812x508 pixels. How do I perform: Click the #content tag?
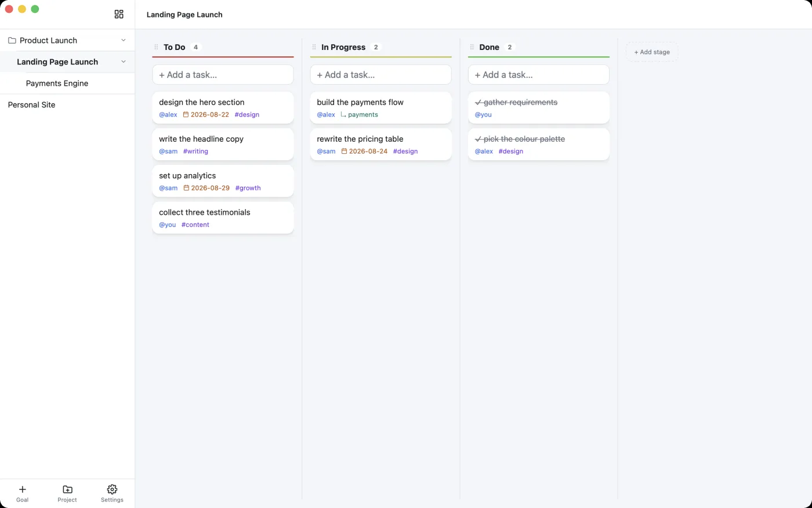(x=195, y=225)
